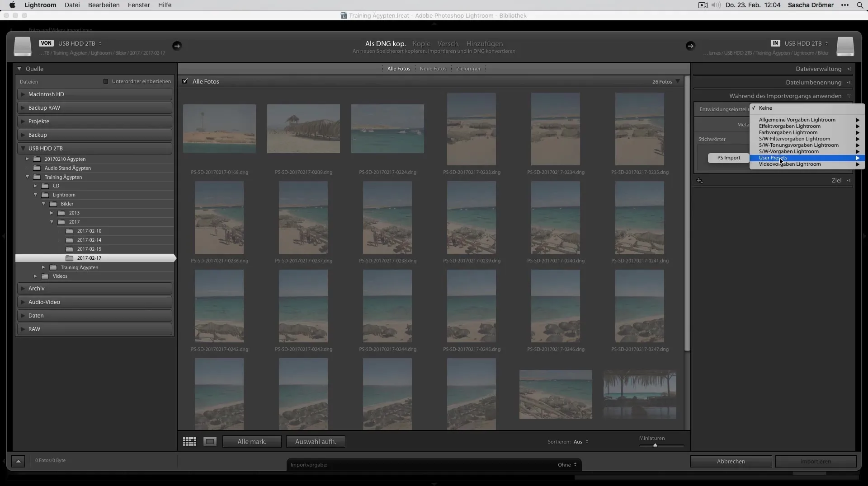The height and width of the screenshot is (486, 868).
Task: Open User Presets submenu
Action: pyautogui.click(x=807, y=158)
